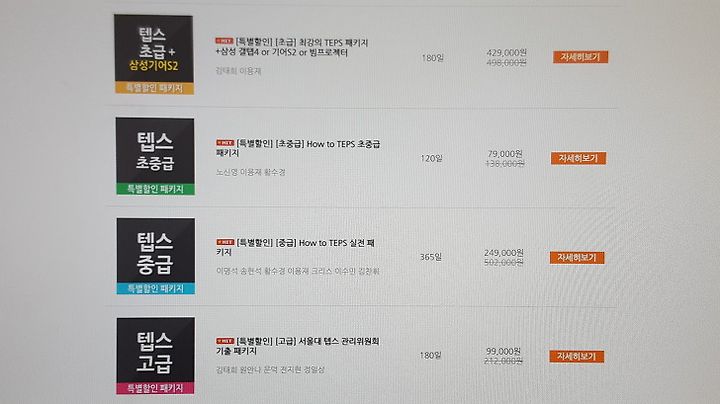Click the HOT badge beside the 중급 package

coord(225,242)
